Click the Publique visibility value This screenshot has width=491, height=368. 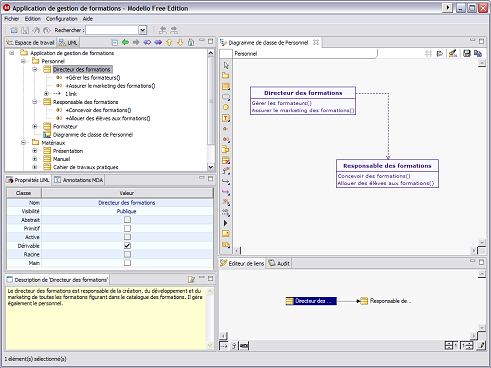pos(127,211)
